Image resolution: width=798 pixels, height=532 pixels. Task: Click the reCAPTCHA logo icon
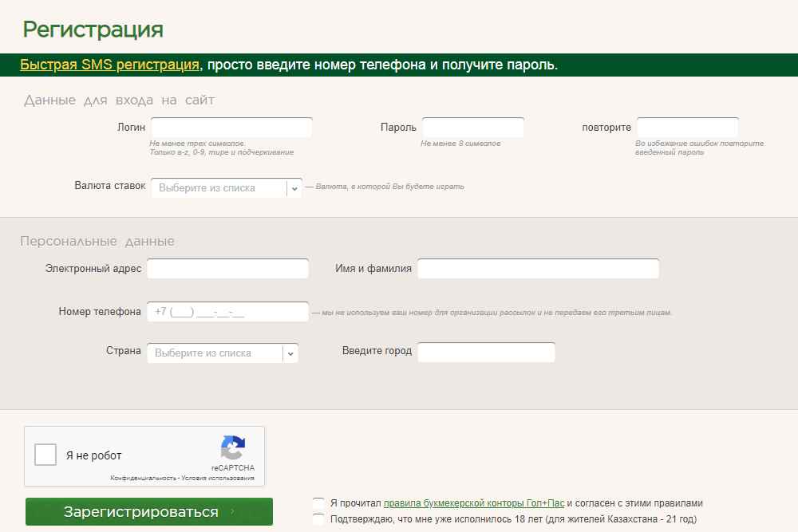coord(233,448)
